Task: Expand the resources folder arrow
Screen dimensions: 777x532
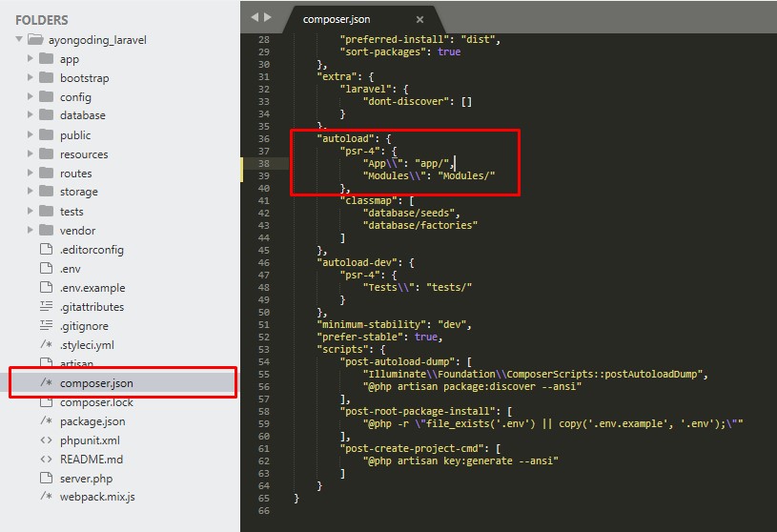Action: coord(30,153)
